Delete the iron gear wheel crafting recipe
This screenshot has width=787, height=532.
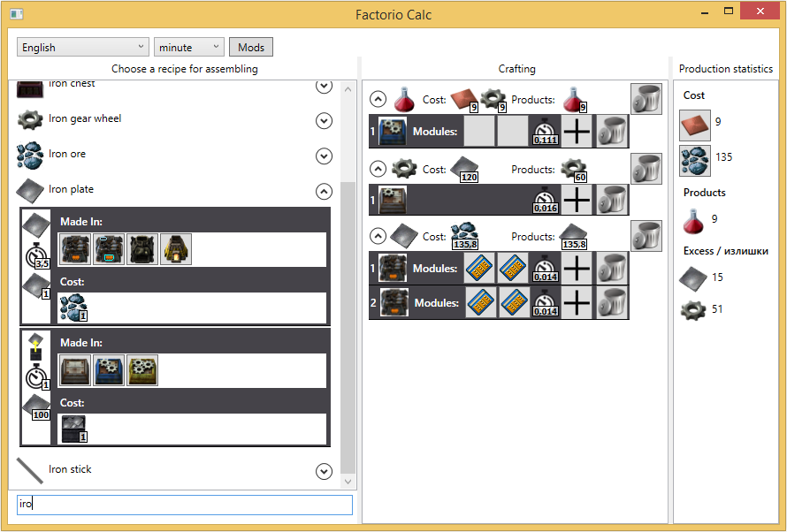(x=646, y=169)
